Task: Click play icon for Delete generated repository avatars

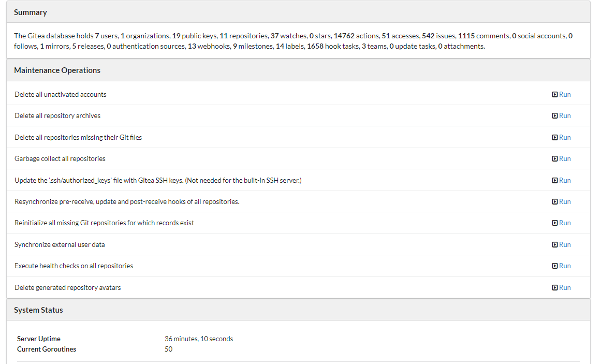Action: (554, 288)
